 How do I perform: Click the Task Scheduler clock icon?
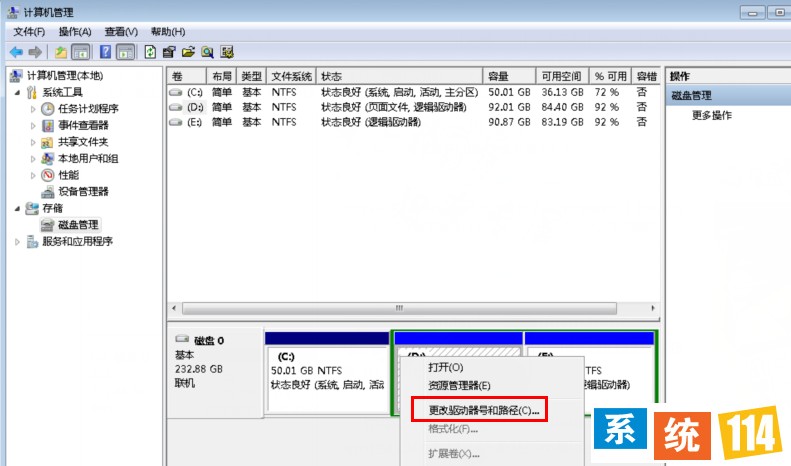click(x=47, y=109)
